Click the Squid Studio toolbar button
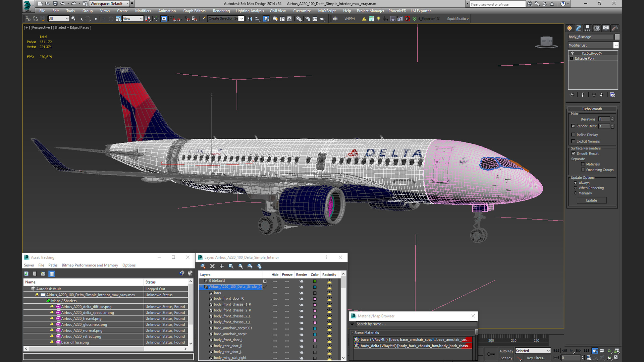Screen dimensions: 644x362 pos(458,19)
